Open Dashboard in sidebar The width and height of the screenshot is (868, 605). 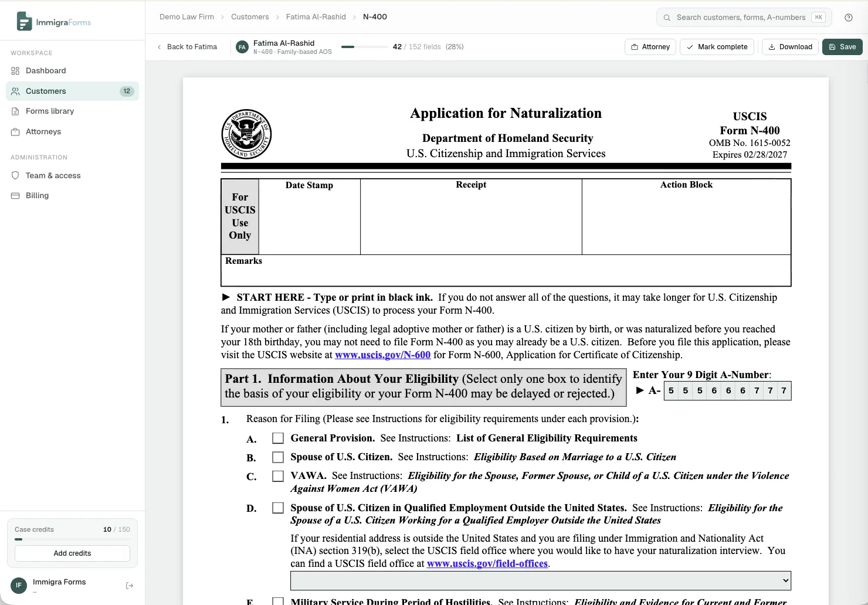[72, 71]
